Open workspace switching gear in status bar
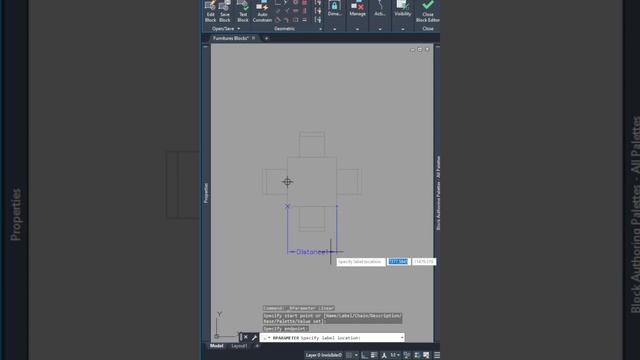640x360 pixels. 407,355
